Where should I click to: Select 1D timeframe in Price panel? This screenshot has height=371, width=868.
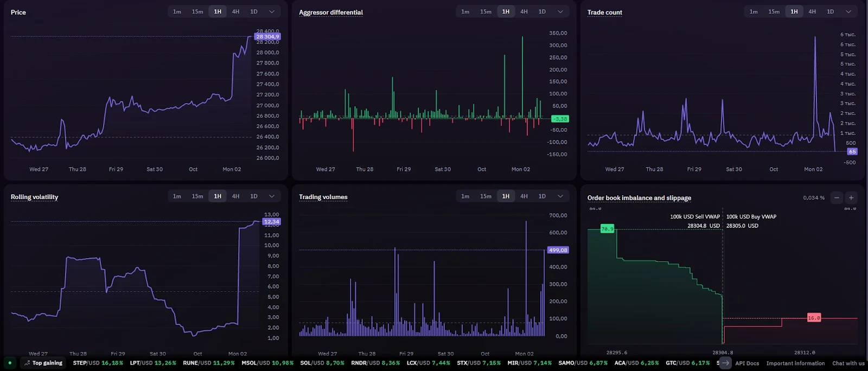254,11
